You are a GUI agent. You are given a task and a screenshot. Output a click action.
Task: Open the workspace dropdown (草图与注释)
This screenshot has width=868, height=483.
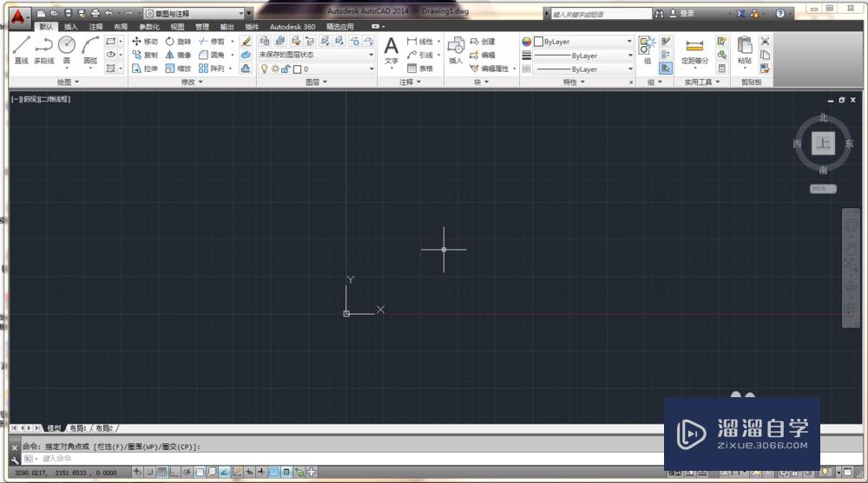tap(194, 13)
